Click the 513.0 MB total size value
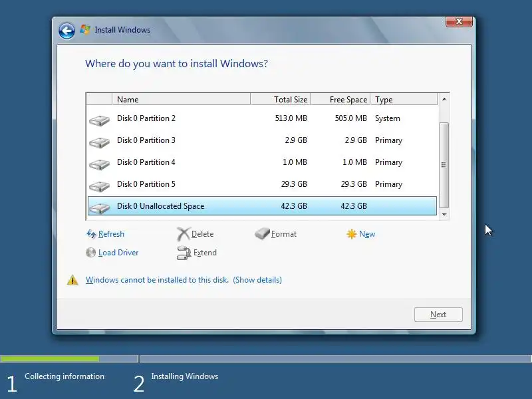This screenshot has height=399, width=532. point(291,118)
